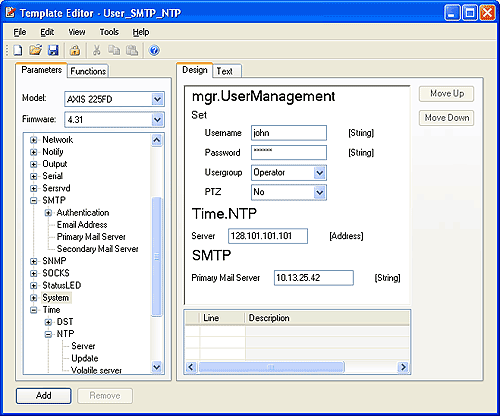The height and width of the screenshot is (416, 500).
Task: Click the horizontal scrollbar in Description list
Action: coord(297,367)
